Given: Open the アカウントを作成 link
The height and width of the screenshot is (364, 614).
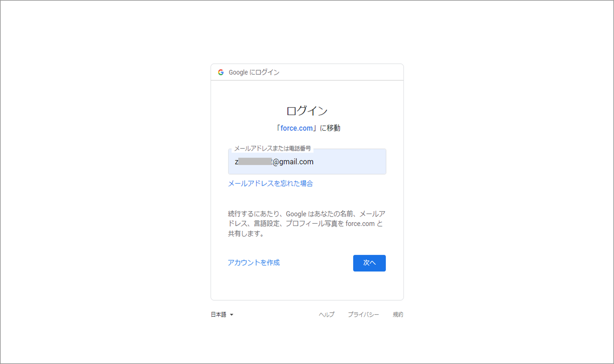Looking at the screenshot, I should (254, 263).
